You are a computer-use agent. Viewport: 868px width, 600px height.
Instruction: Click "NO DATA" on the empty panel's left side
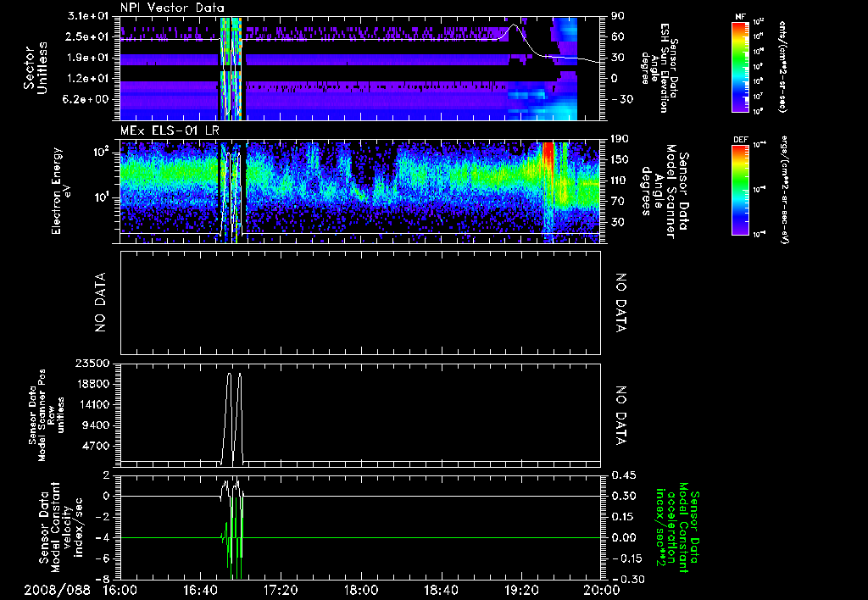100,303
